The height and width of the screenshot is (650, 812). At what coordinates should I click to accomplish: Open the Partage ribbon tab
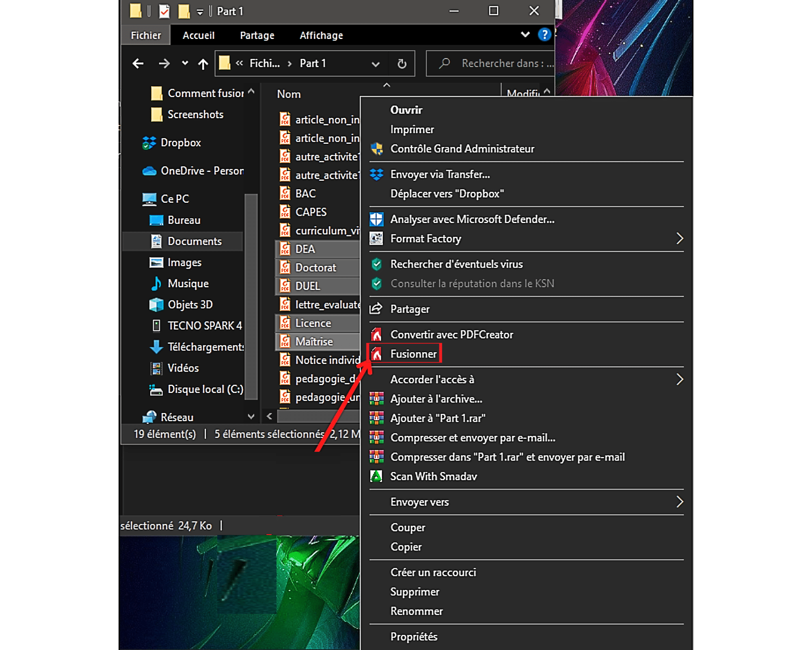coord(257,36)
